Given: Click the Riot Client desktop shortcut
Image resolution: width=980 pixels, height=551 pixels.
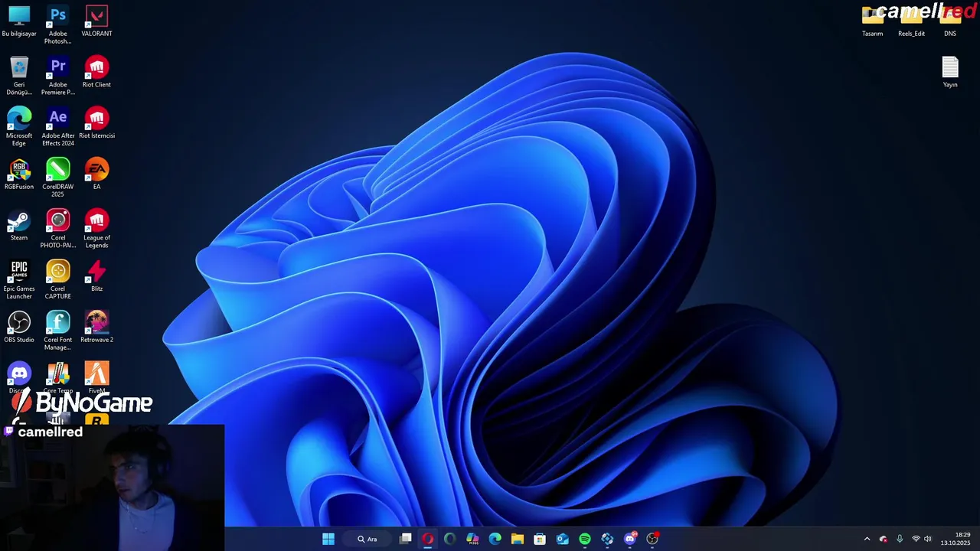Looking at the screenshot, I should [x=96, y=72].
